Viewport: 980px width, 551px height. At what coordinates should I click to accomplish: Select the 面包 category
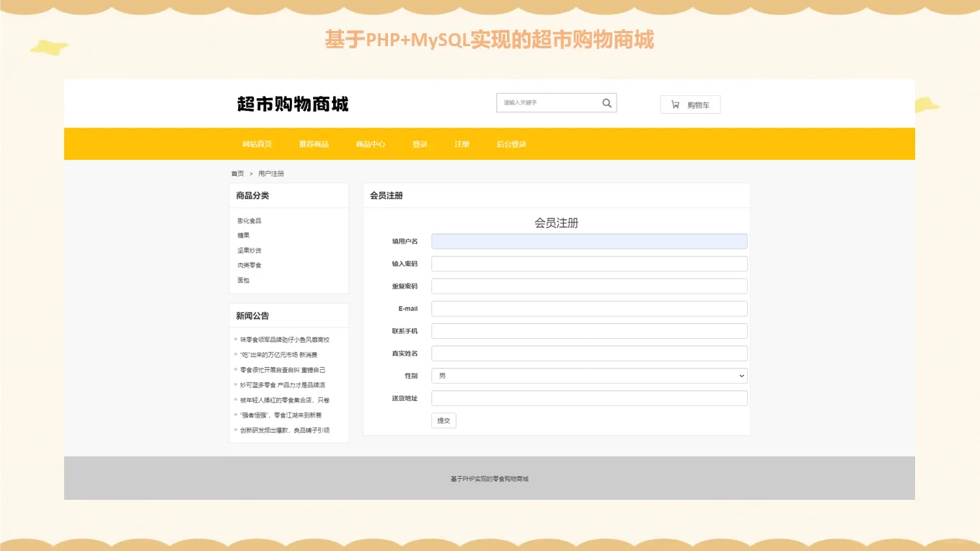(243, 280)
